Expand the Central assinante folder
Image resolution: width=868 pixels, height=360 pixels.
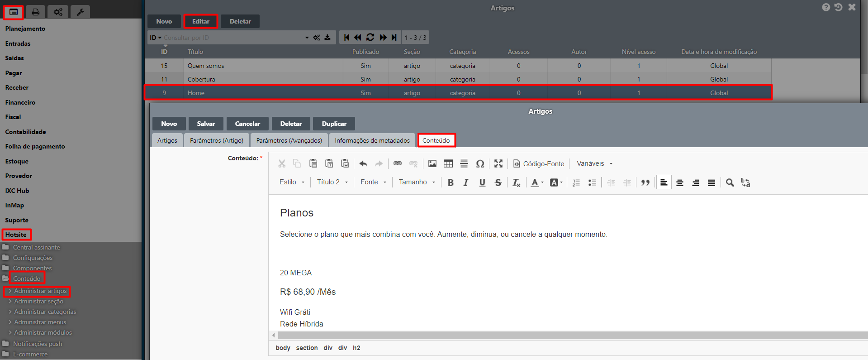tap(36, 247)
